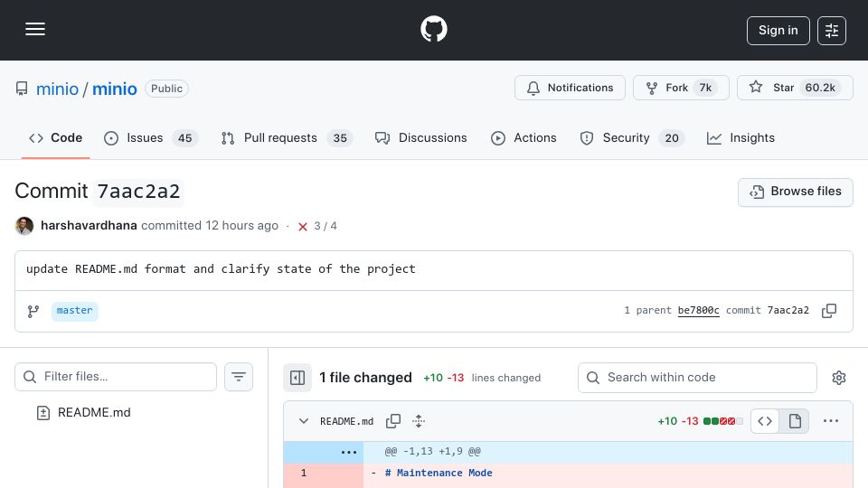Click the '1 file changed' text

(366, 378)
